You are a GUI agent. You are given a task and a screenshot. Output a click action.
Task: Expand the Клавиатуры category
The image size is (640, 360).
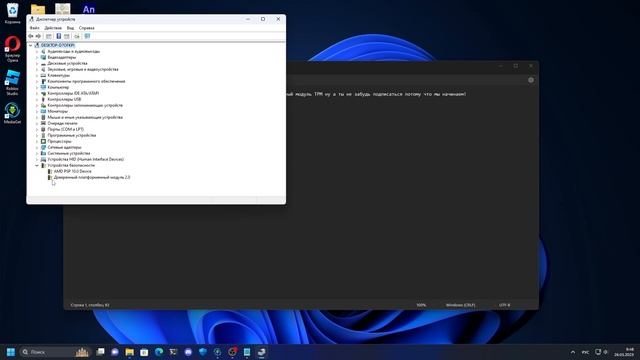click(37, 76)
